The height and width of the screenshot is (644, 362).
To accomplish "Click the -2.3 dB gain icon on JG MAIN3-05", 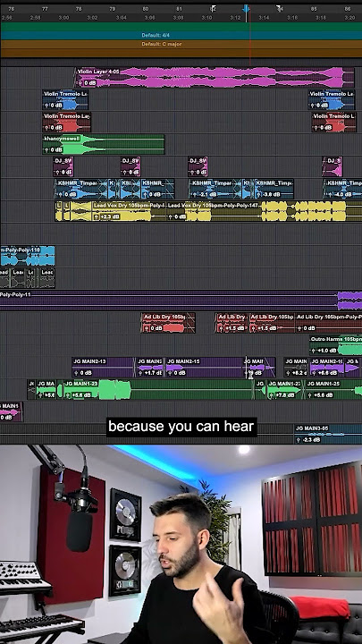I will pyautogui.click(x=299, y=440).
